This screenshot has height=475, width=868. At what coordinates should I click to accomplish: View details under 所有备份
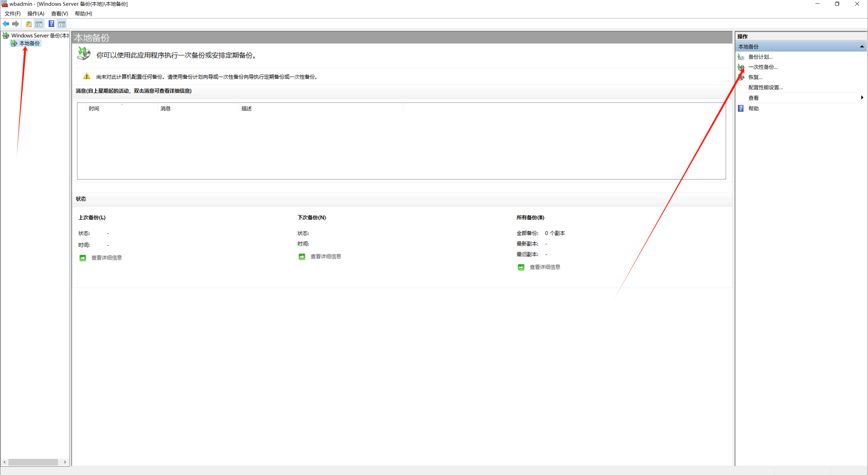pyautogui.click(x=545, y=267)
